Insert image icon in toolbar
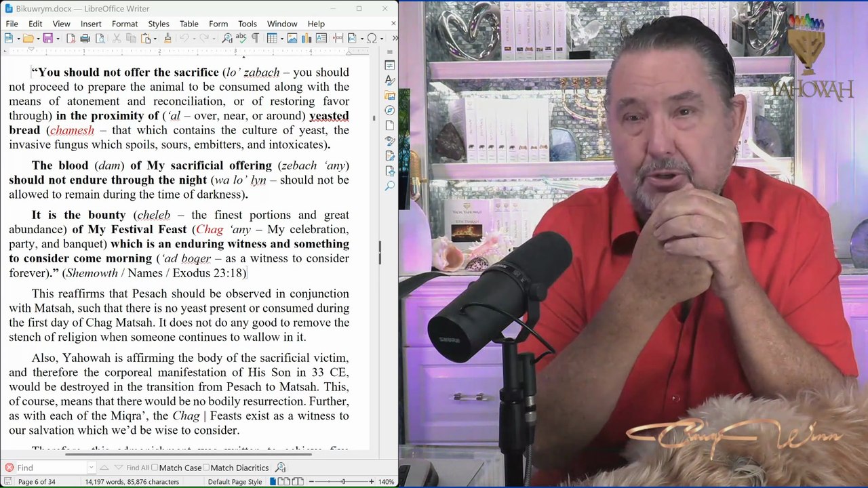The height and width of the screenshot is (488, 868). [x=292, y=38]
